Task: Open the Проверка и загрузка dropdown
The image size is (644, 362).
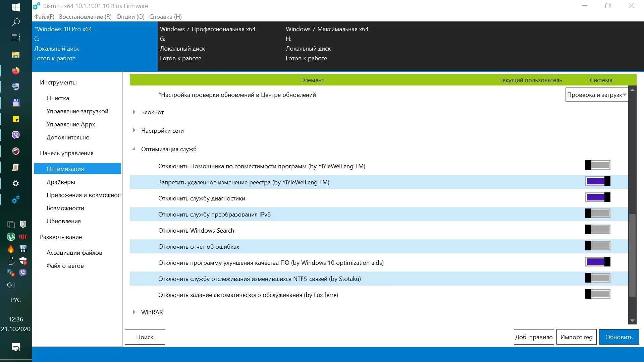Action: 596,95
